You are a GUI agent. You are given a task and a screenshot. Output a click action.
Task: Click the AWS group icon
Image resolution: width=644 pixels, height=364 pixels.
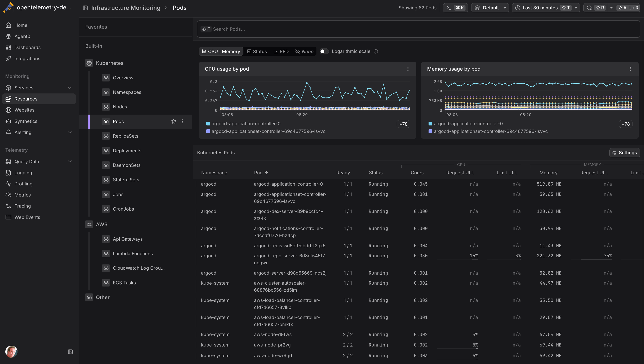click(89, 224)
